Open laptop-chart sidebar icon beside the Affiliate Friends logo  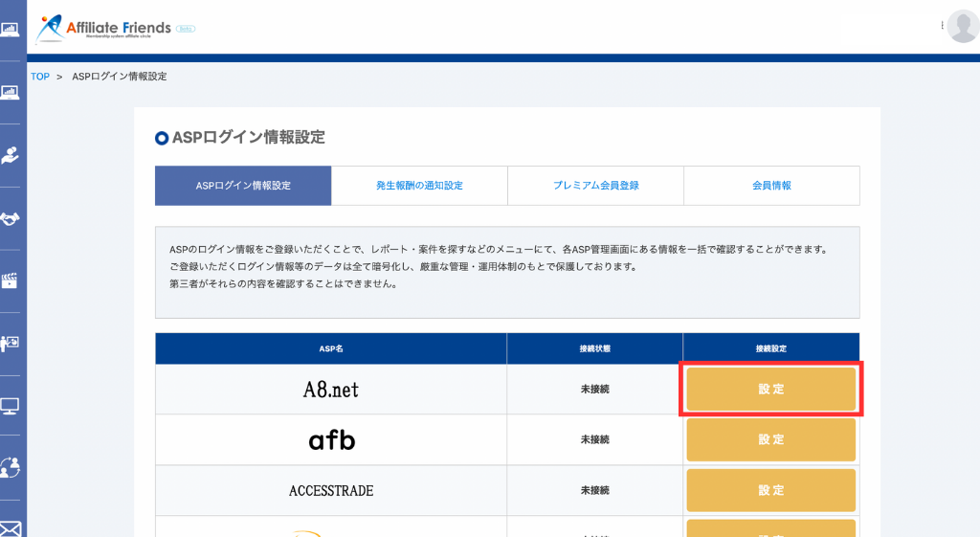pos(10,29)
